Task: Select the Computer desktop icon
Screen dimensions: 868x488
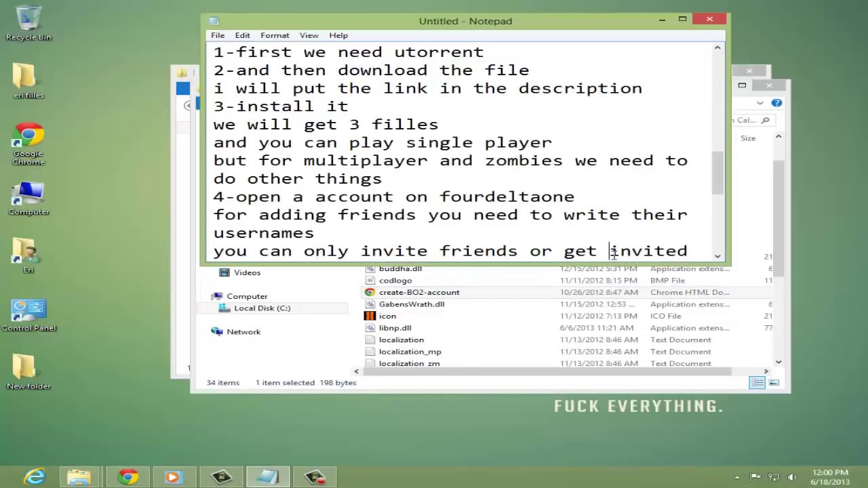Action: click(28, 199)
